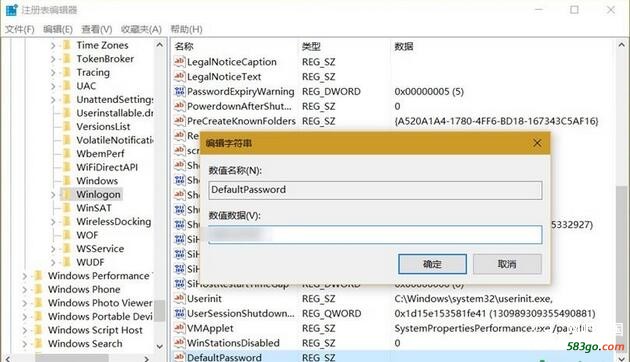Select the WiFiDirectAPI tree item
This screenshot has height=362, width=630.
click(x=107, y=167)
